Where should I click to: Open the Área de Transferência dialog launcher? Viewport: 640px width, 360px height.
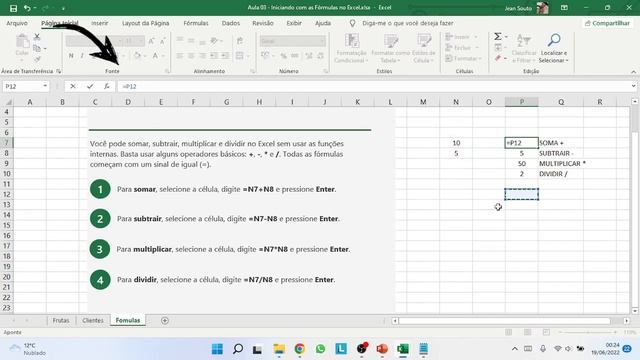[59, 71]
